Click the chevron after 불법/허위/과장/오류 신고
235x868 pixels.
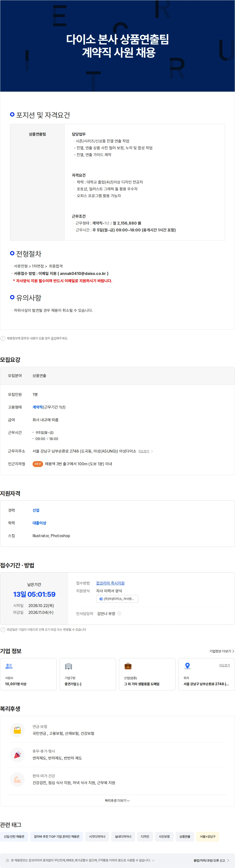coord(228,860)
